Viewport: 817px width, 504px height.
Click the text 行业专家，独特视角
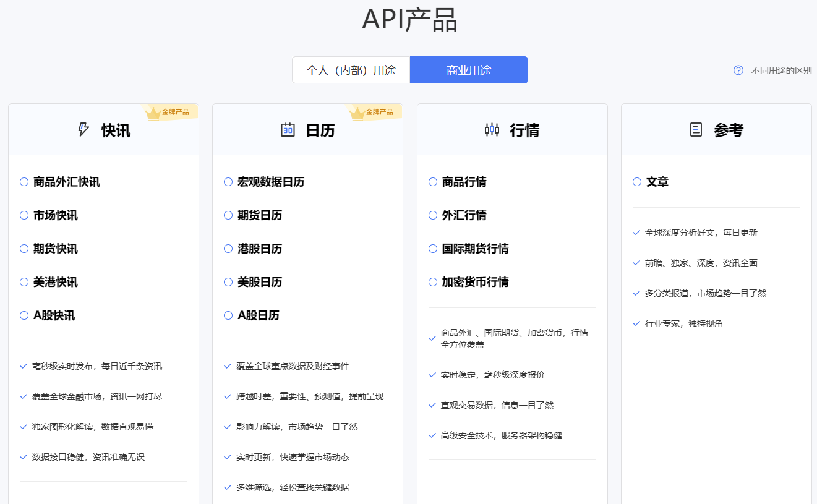[x=684, y=323]
